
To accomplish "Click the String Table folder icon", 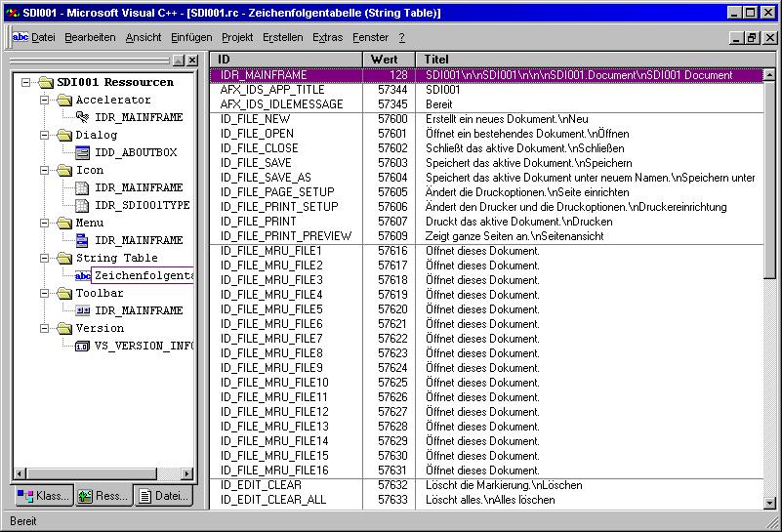I will [64, 259].
